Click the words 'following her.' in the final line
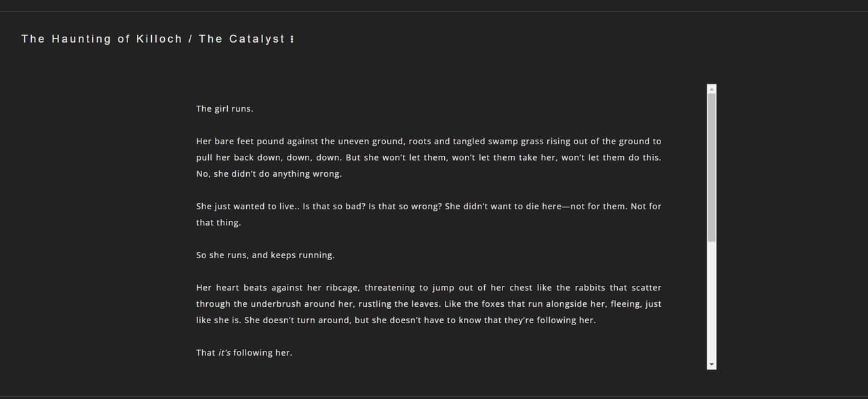The height and width of the screenshot is (399, 868). [x=262, y=353]
